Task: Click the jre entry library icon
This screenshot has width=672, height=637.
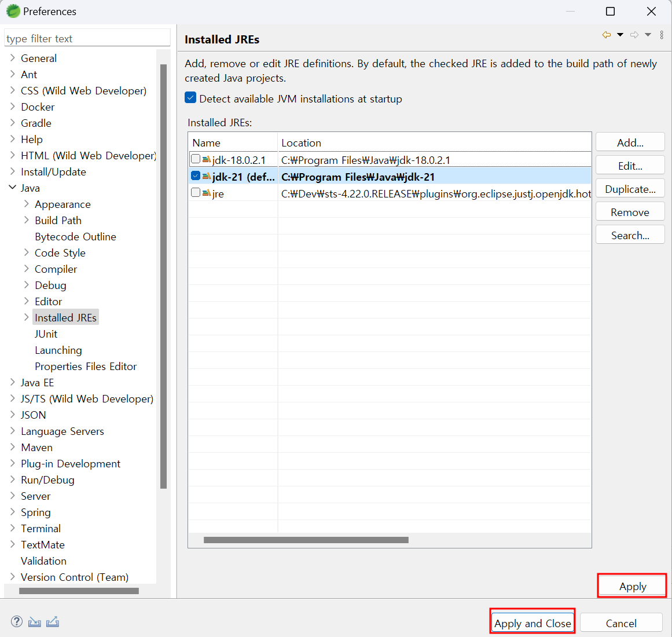Action: (207, 193)
